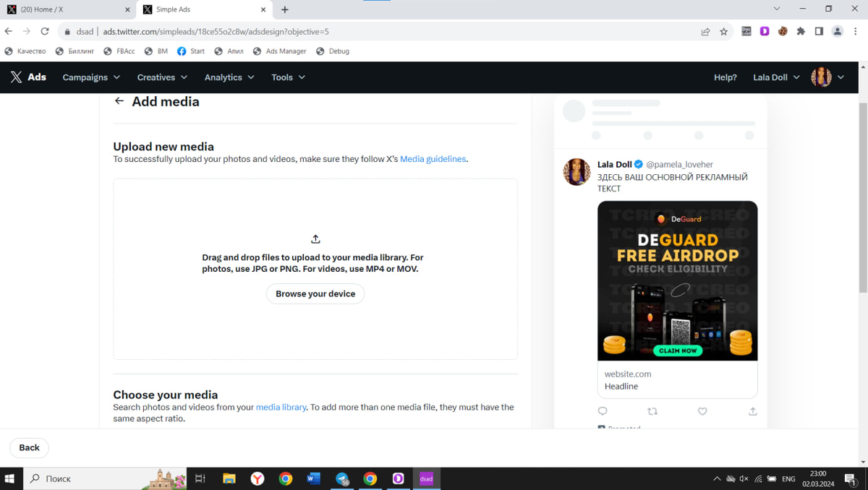Click the retweet icon under ad preview
868x490 pixels.
pyautogui.click(x=652, y=411)
